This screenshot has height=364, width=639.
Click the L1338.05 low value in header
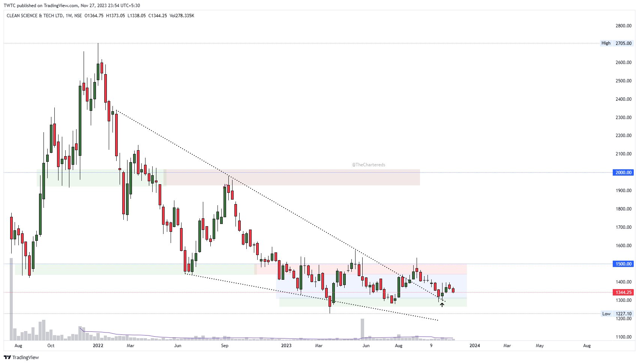tap(136, 16)
